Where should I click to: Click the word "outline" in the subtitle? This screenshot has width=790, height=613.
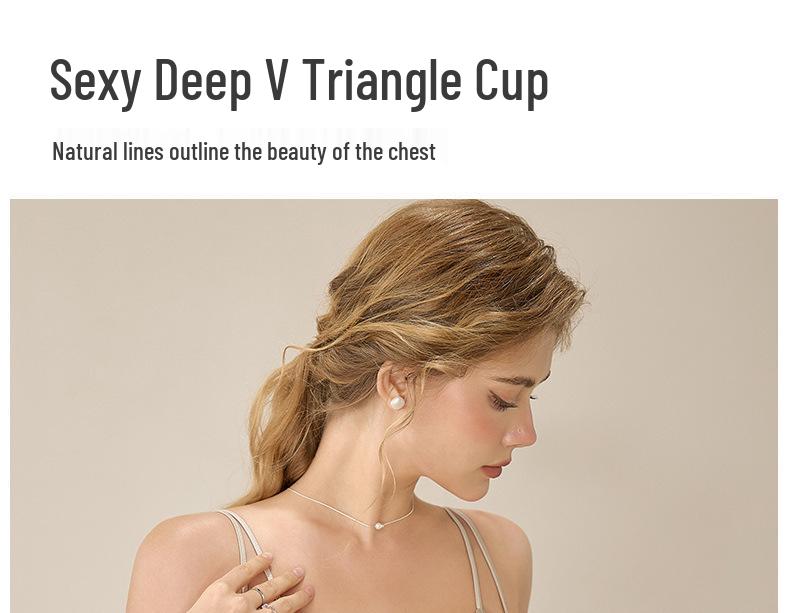(199, 151)
